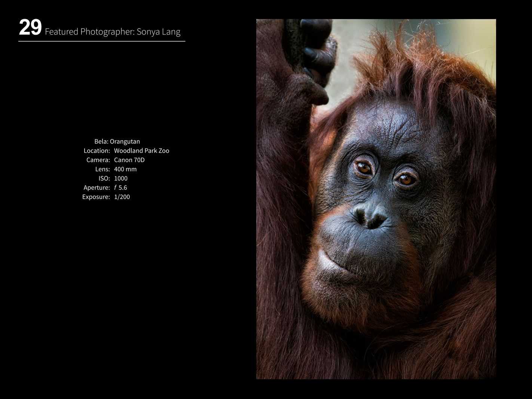Click the page number 29

[x=30, y=28]
